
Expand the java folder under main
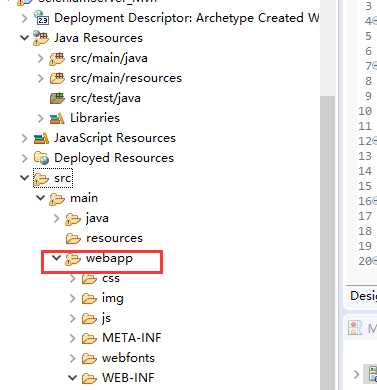pos(56,218)
